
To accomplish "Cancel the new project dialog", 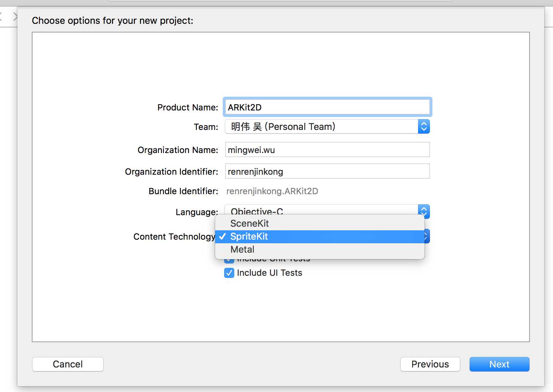I will click(68, 364).
